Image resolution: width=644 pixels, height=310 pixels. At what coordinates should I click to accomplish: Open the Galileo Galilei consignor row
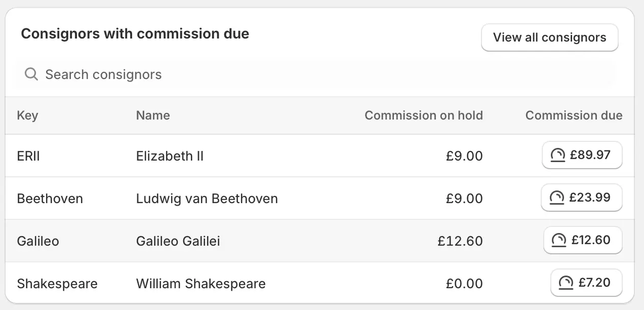click(x=178, y=241)
